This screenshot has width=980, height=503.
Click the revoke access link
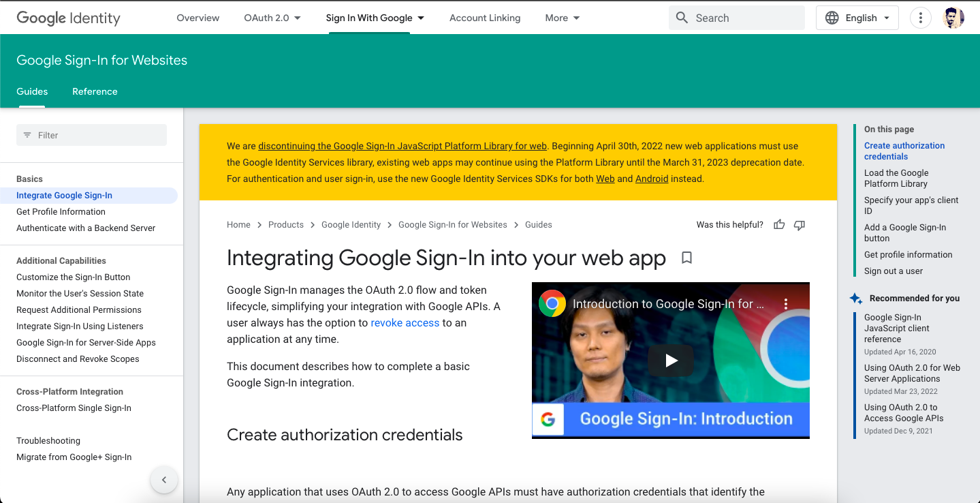point(405,323)
